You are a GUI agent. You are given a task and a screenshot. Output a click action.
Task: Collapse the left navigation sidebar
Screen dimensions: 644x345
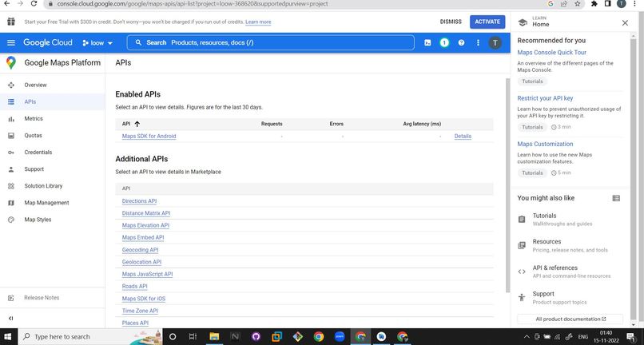click(11, 319)
